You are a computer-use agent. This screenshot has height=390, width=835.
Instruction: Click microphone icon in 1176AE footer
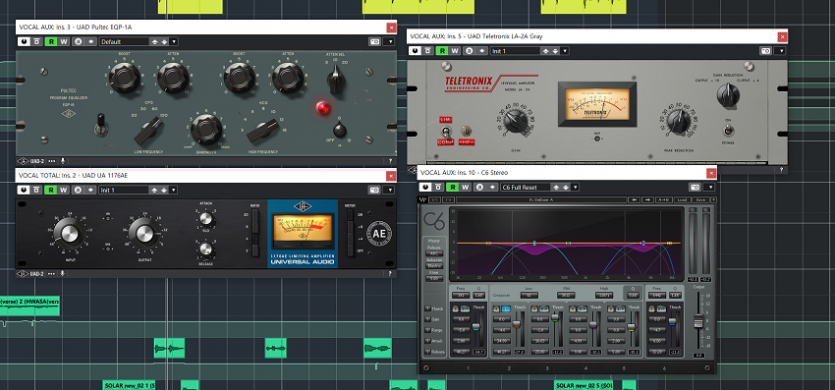[x=62, y=273]
